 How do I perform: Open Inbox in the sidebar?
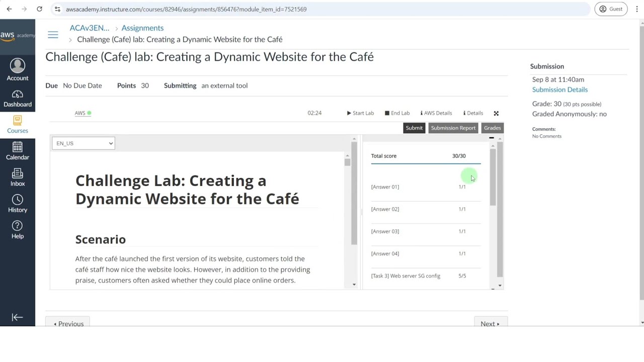18,177
